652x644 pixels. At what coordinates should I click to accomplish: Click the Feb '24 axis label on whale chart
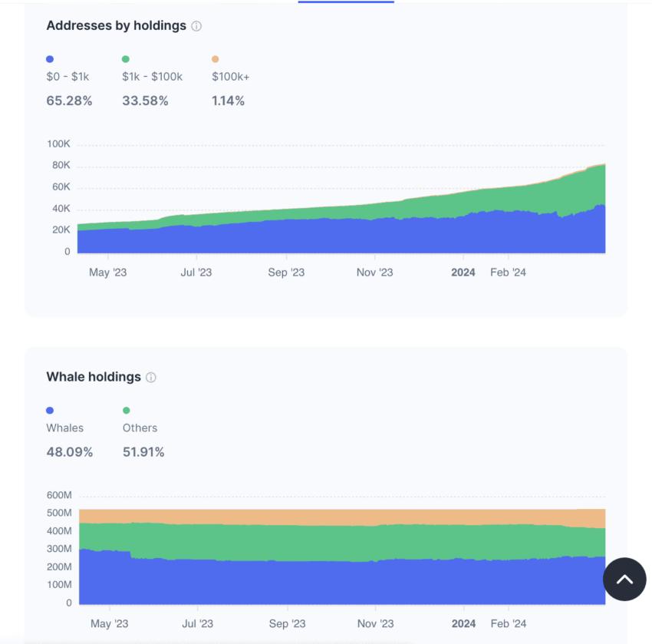(x=509, y=623)
